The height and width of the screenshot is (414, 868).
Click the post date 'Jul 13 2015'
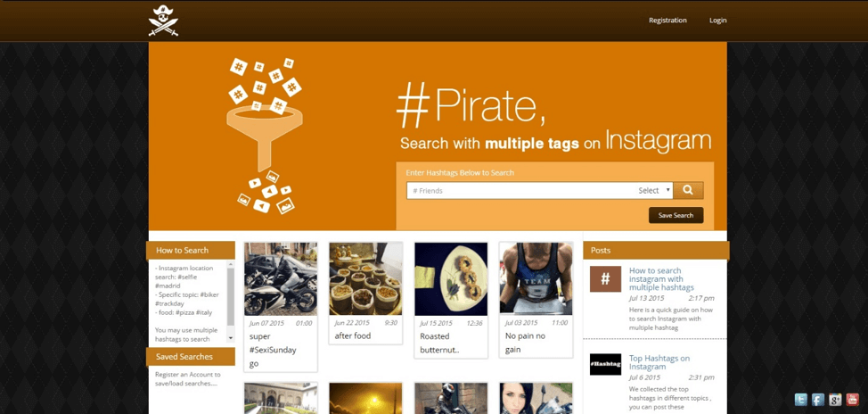pyautogui.click(x=647, y=298)
